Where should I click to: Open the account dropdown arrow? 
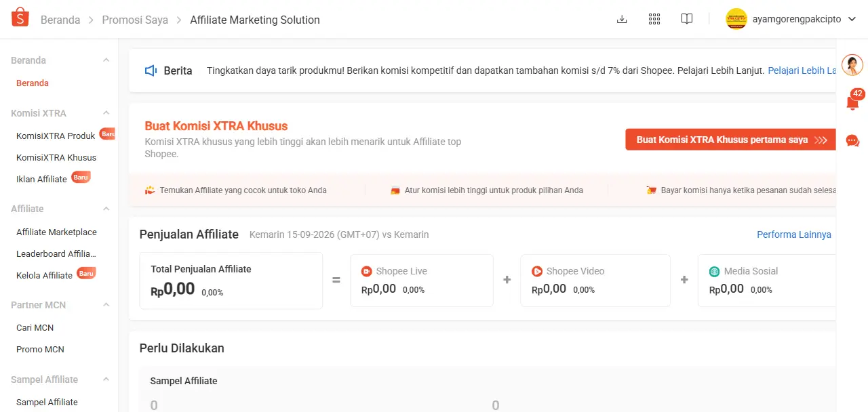853,20
